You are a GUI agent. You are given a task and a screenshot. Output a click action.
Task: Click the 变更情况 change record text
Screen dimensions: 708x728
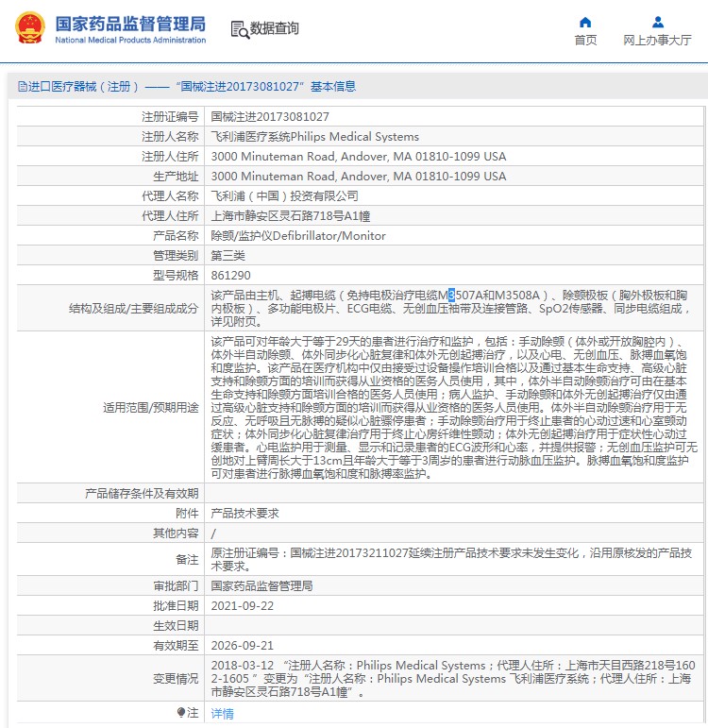453,678
